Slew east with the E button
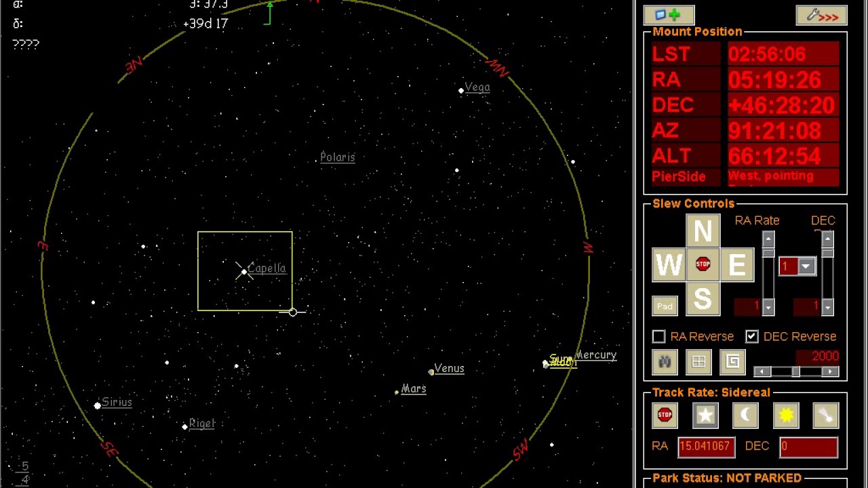Image resolution: width=868 pixels, height=488 pixels. tap(737, 265)
